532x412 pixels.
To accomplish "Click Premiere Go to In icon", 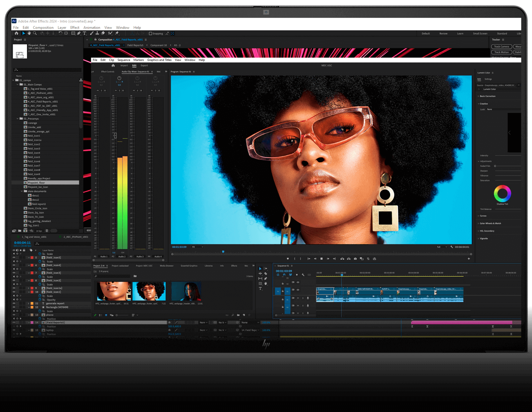I will click(309, 259).
